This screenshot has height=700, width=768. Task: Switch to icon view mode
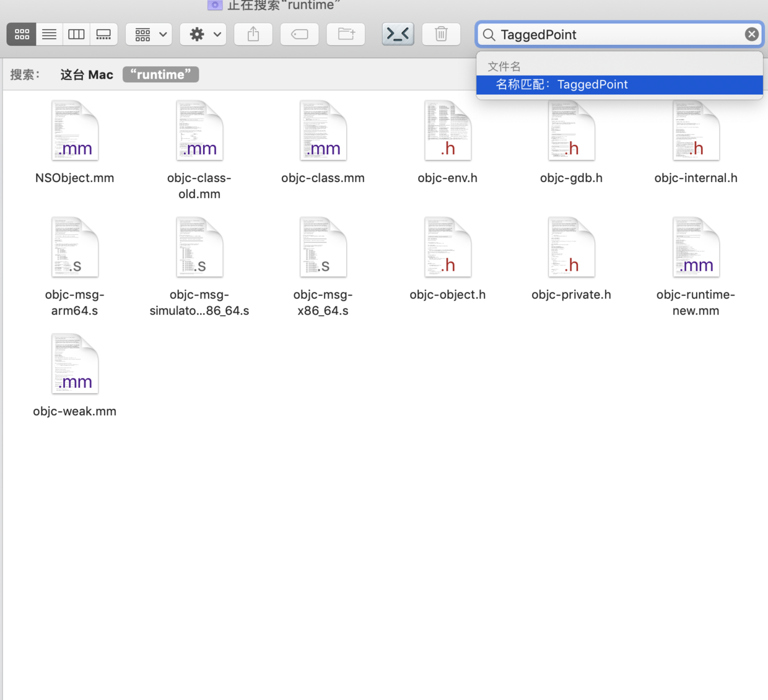point(22,35)
